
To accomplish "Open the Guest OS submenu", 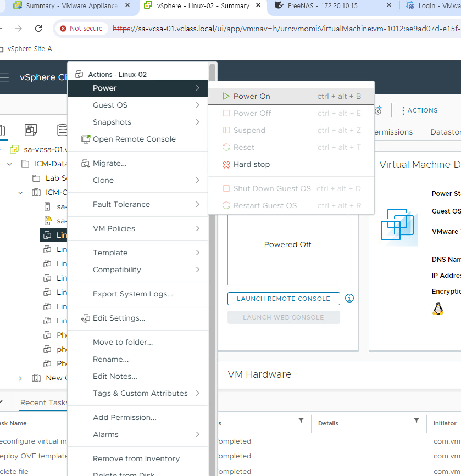I will click(x=138, y=105).
